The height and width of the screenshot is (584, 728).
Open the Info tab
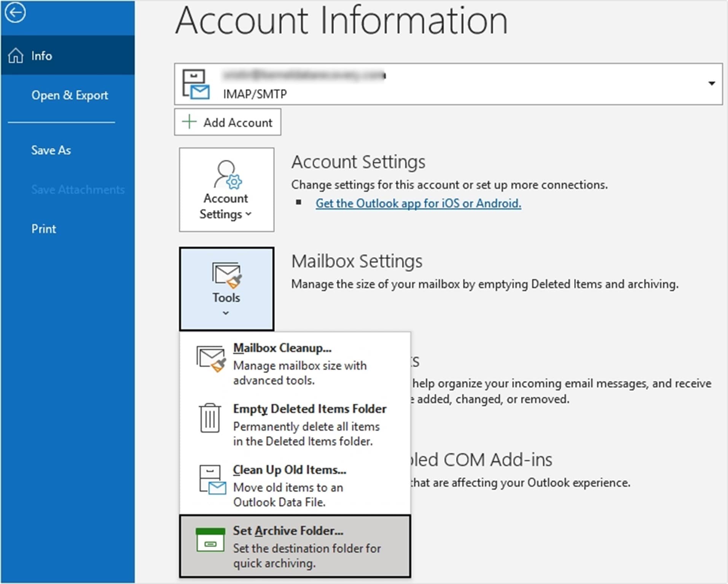(x=67, y=55)
